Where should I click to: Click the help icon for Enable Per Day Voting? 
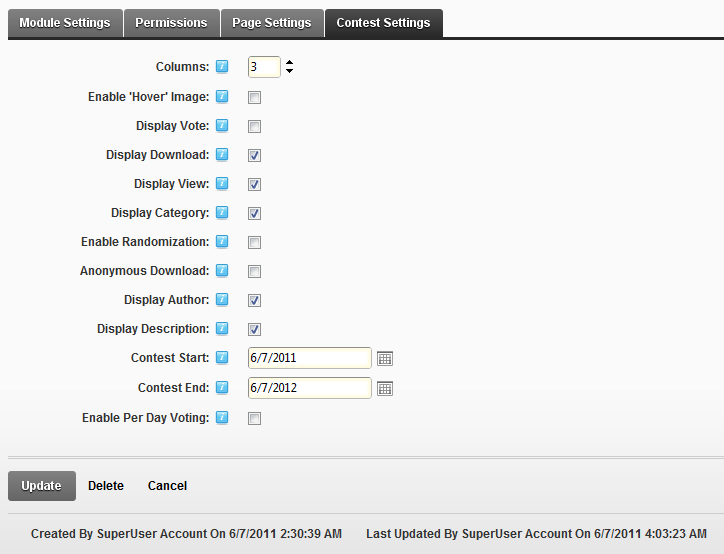(222, 418)
